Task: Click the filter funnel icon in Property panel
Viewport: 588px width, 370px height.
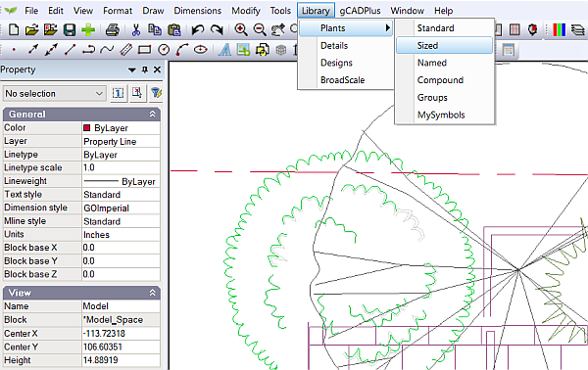Action: pos(156,93)
